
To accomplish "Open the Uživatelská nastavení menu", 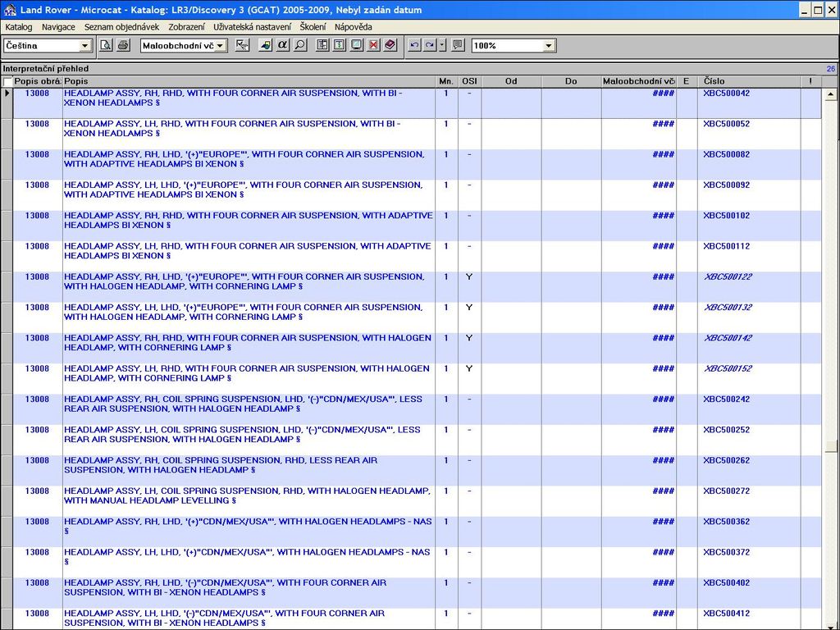I will [x=252, y=27].
